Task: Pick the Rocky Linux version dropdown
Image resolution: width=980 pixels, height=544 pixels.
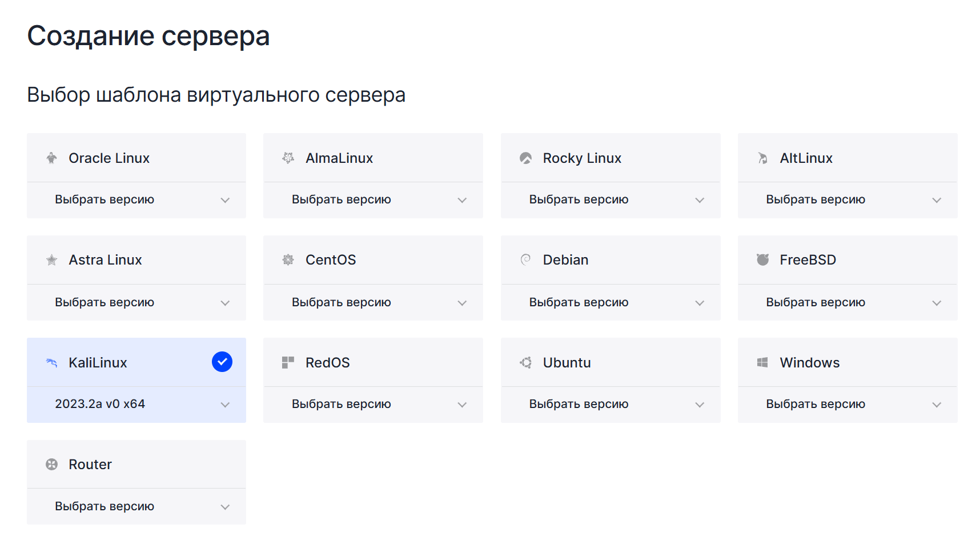Action: coord(611,200)
